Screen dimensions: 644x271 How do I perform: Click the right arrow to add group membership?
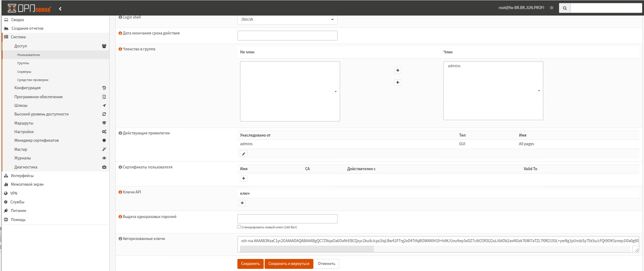[398, 70]
